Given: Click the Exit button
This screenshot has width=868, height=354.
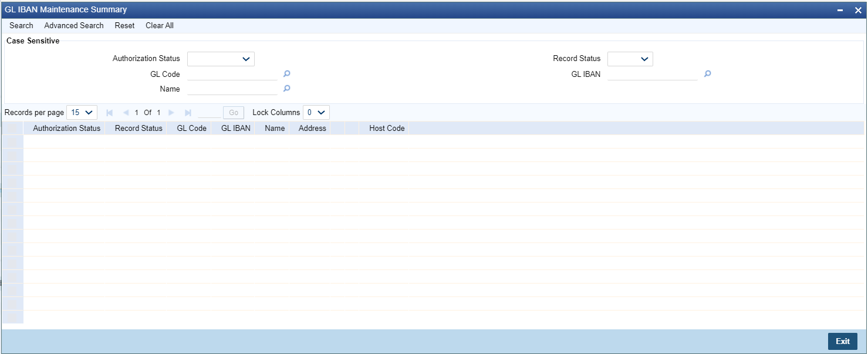Looking at the screenshot, I should click(x=843, y=341).
